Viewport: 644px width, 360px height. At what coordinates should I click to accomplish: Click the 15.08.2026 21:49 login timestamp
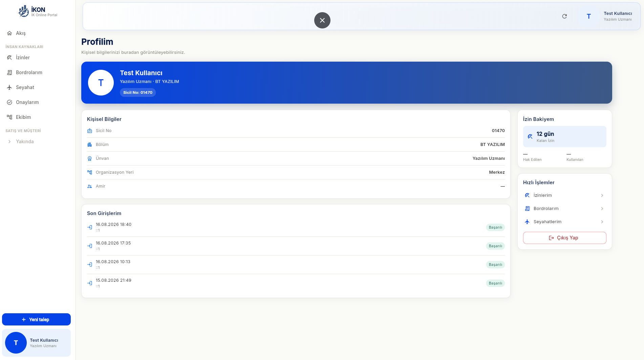pos(113,280)
